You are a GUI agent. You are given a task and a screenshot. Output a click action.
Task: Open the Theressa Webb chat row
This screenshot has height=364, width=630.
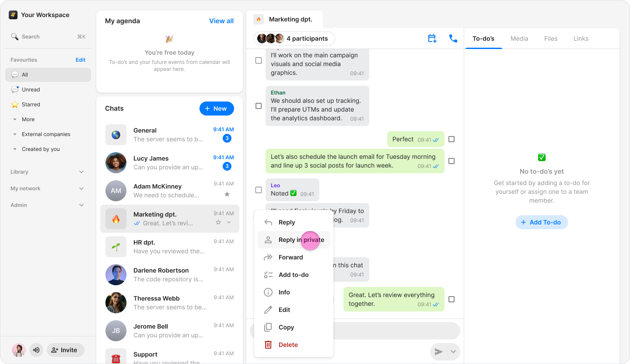170,303
